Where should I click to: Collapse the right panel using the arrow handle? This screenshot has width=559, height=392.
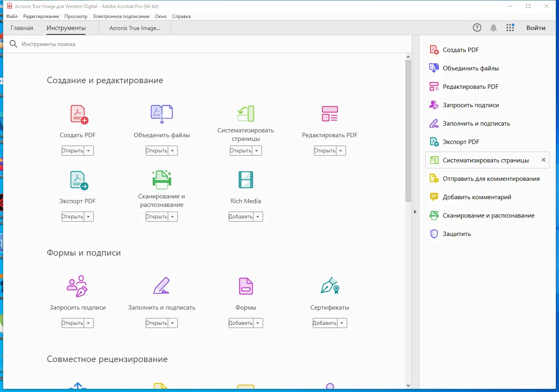tap(415, 212)
